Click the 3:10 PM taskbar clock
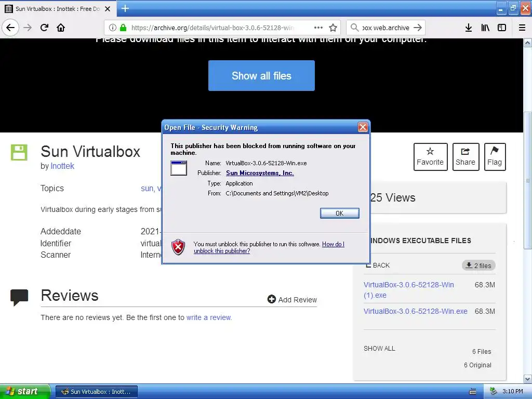The image size is (532, 399). pyautogui.click(x=513, y=392)
